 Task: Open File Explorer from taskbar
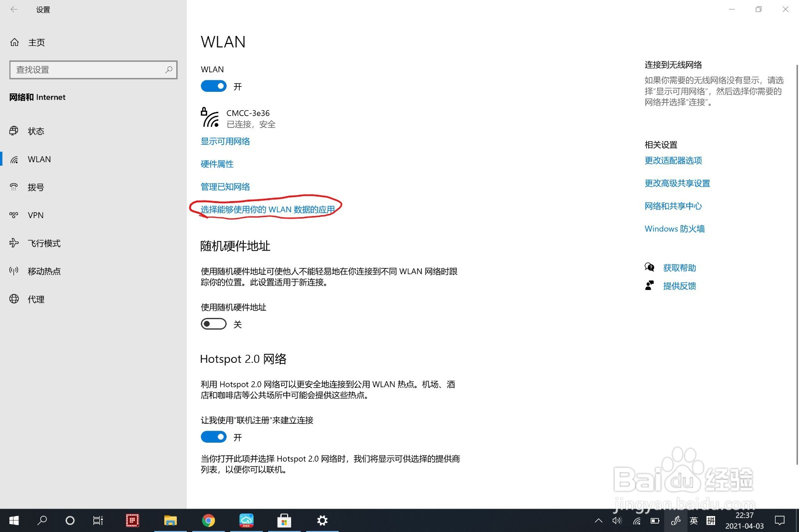pyautogui.click(x=170, y=521)
